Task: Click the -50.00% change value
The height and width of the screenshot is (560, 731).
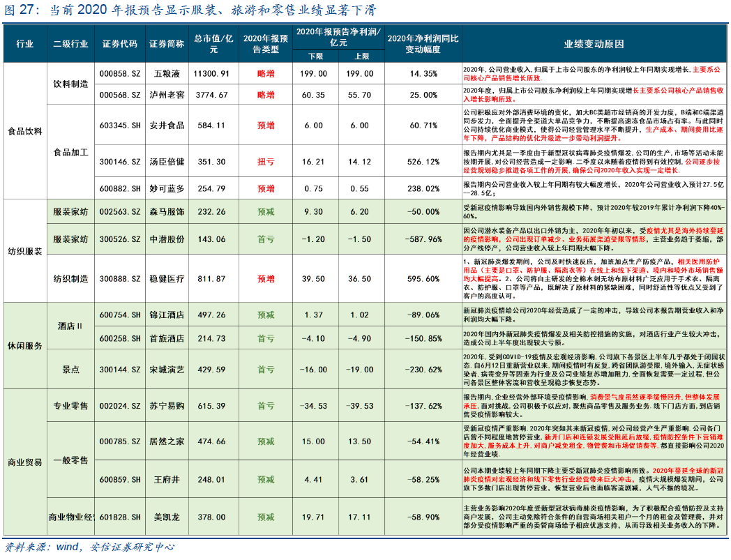Action: coord(423,212)
